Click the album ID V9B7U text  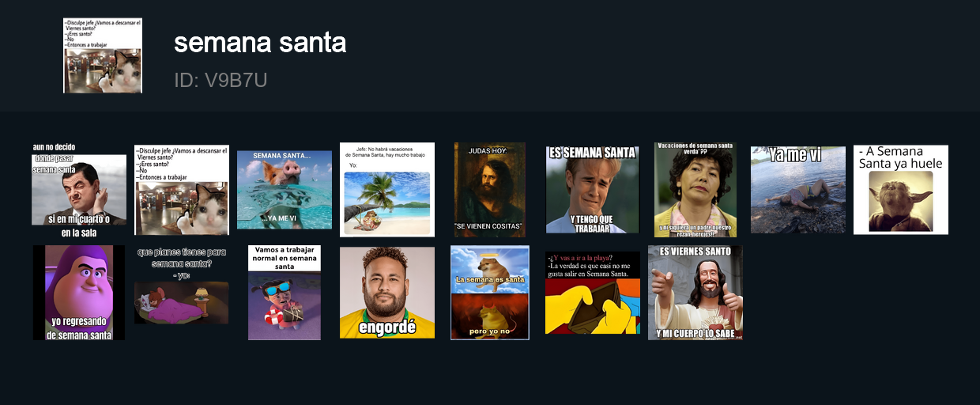pyautogui.click(x=220, y=80)
